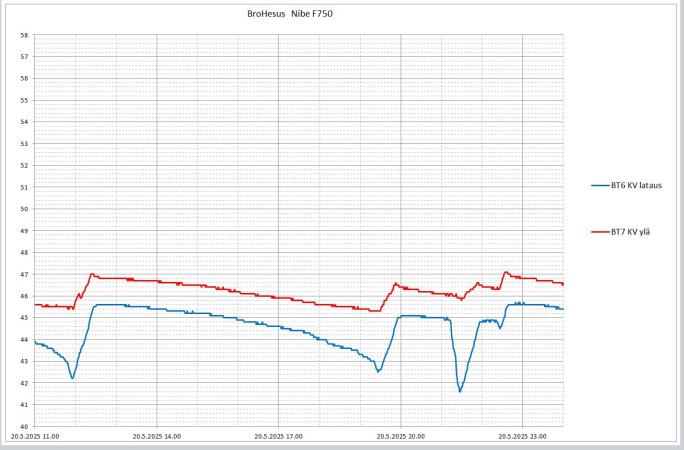Click y-axis label 45

coord(24,317)
